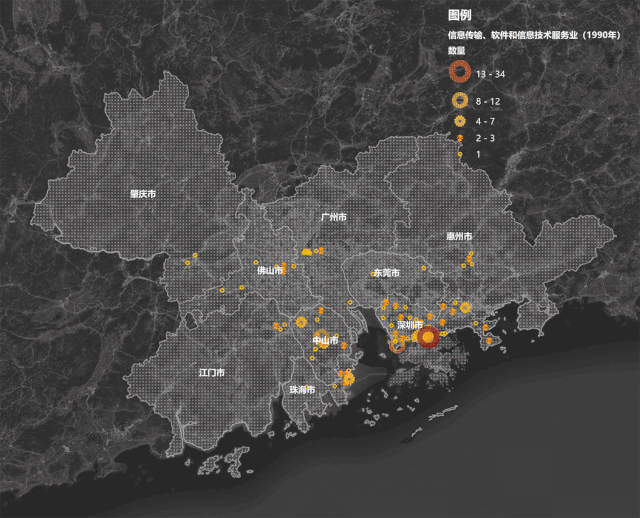
Task: Click the 4-7 marker in southern Huizhou
Action: 464,307
